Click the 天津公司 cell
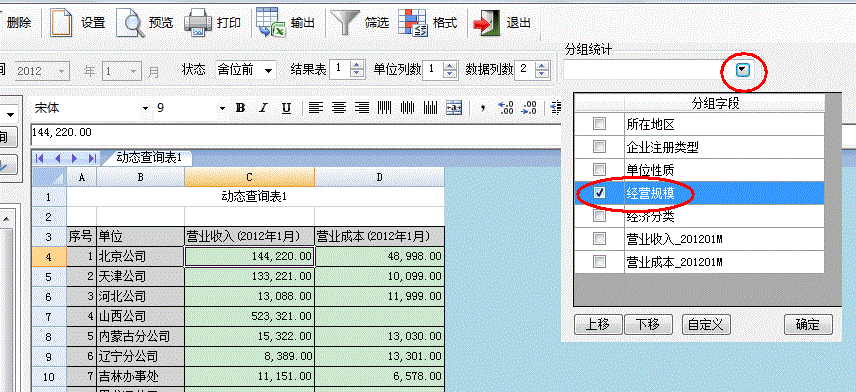 click(x=140, y=276)
